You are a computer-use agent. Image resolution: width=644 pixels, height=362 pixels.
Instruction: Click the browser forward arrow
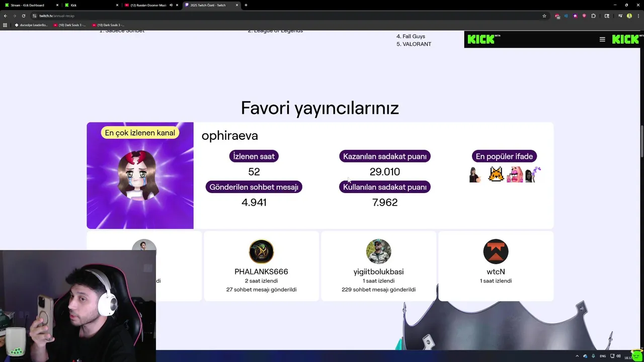coord(14,16)
